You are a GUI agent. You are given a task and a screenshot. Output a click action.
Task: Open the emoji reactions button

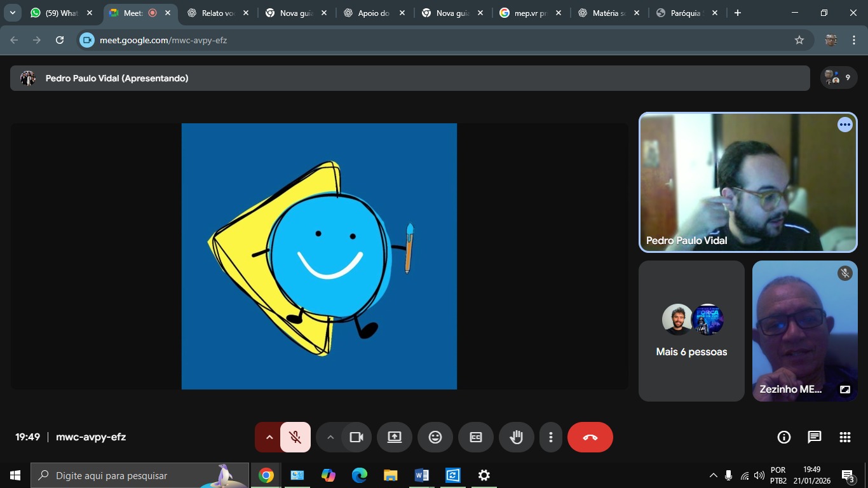pyautogui.click(x=435, y=437)
